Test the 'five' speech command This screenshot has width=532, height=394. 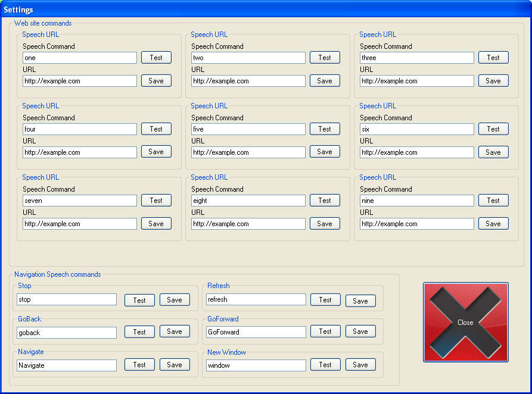[325, 129]
